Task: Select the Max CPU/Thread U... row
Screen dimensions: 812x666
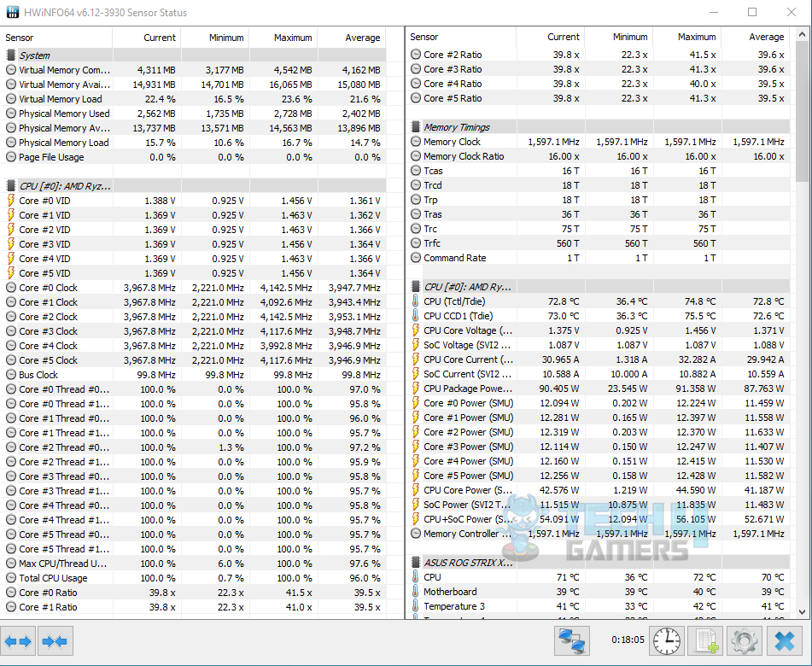Action: click(x=193, y=564)
